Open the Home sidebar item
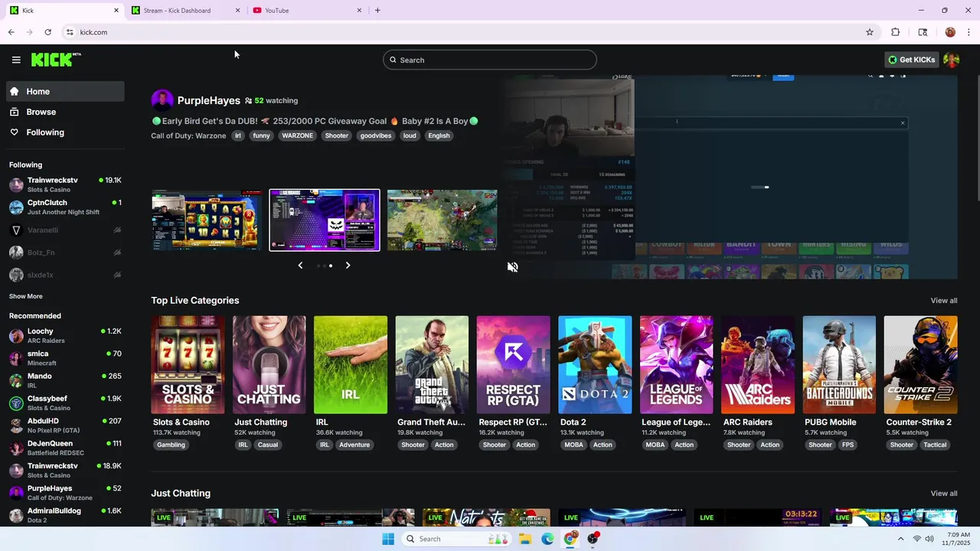 65,91
